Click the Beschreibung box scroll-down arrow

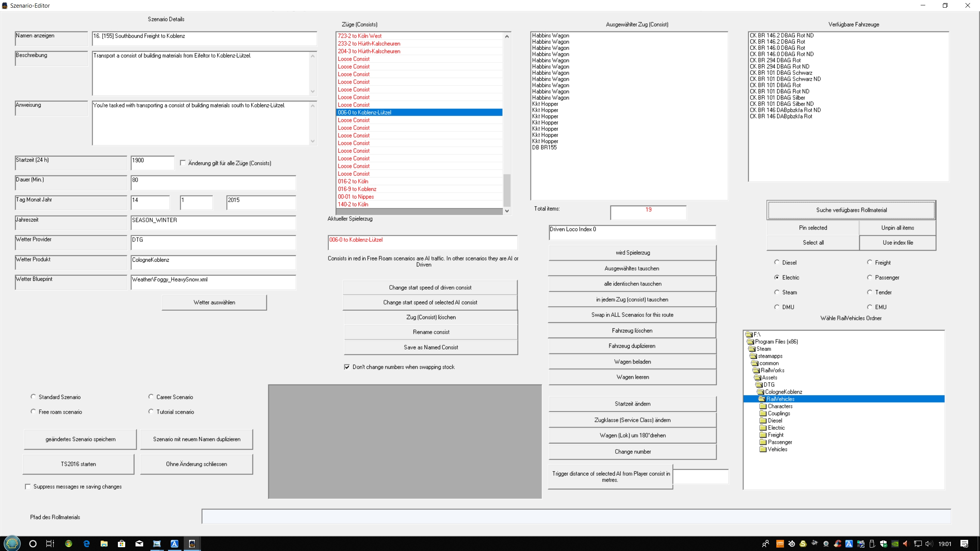[313, 91]
